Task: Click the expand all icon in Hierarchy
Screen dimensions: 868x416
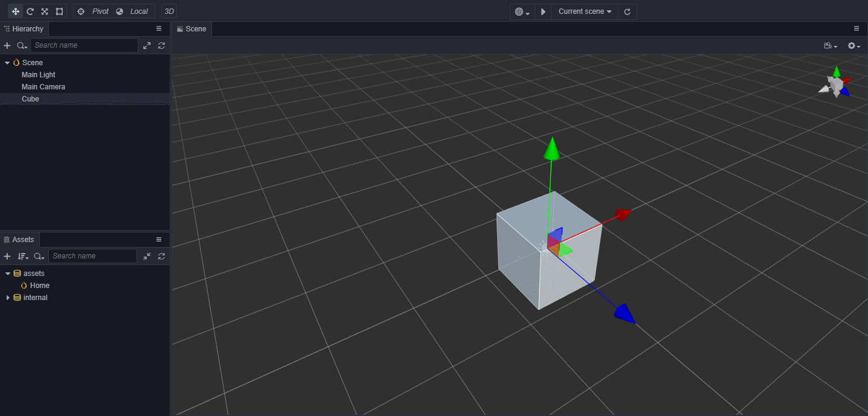Action: coord(147,45)
